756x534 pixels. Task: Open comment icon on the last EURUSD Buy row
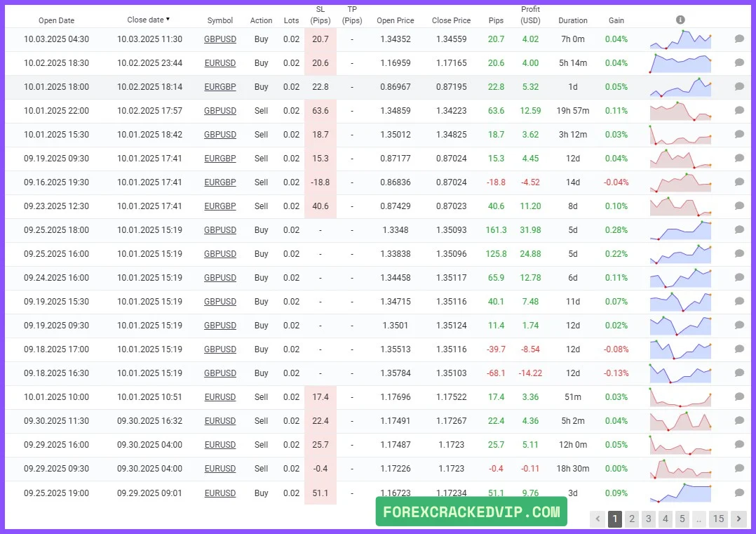tap(739, 493)
